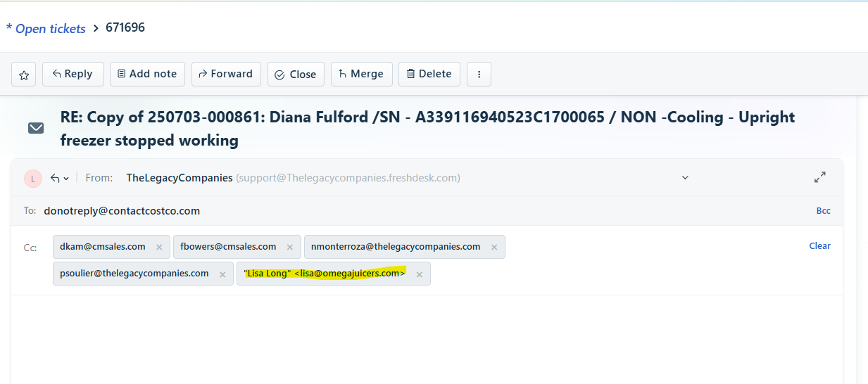Image resolution: width=868 pixels, height=384 pixels.
Task: Delete the ticket
Action: point(429,74)
